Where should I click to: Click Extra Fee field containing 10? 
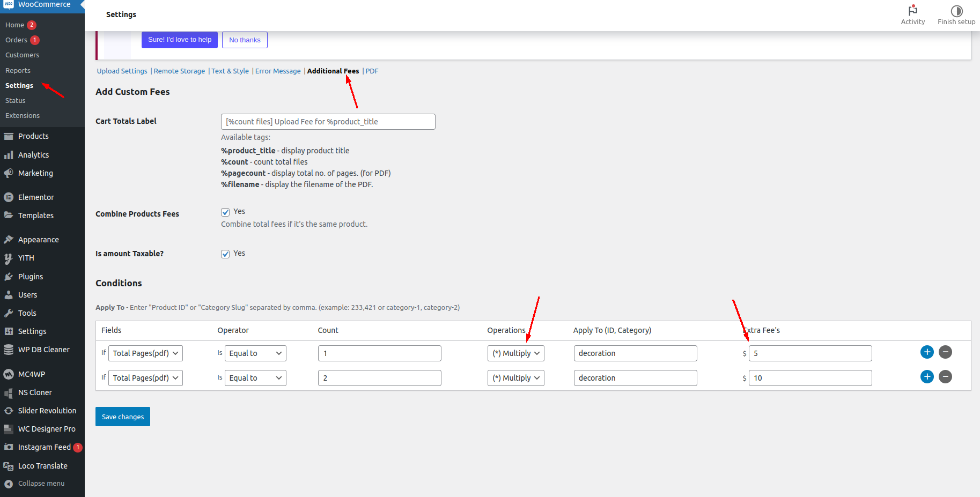coord(810,378)
